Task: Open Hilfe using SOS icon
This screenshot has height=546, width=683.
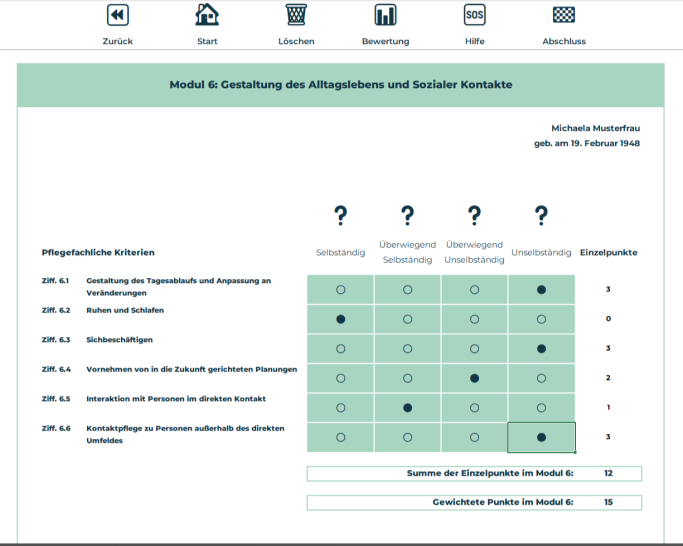Action: click(x=474, y=15)
